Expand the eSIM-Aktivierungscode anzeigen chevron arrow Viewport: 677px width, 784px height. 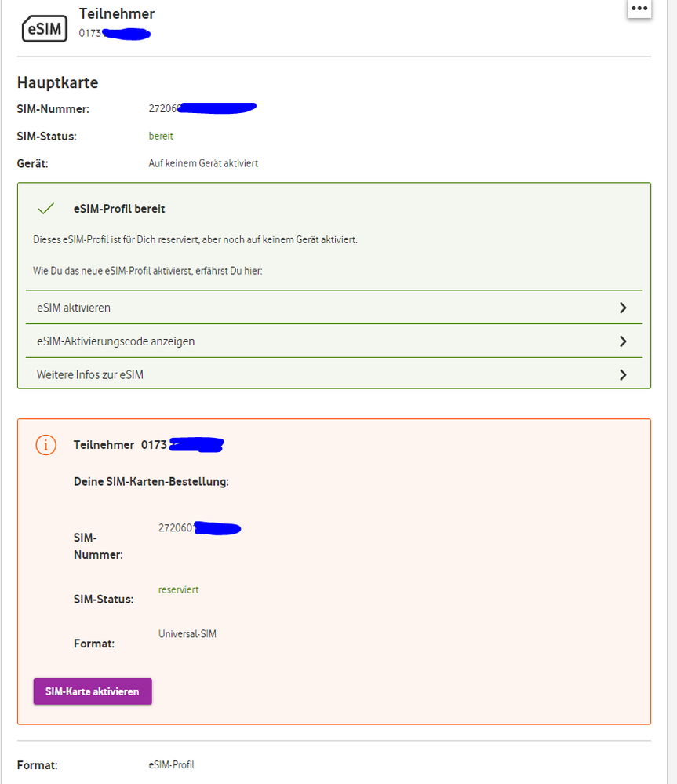pos(623,341)
